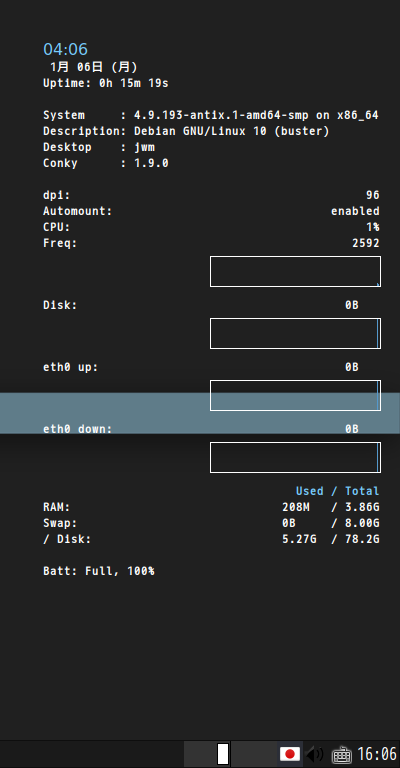The image size is (400, 768).
Task: Click the Desktop value 'jwm'
Action: pos(144,147)
